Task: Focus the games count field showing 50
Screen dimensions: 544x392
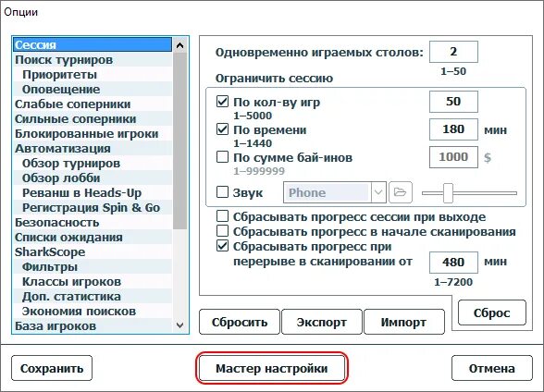Action: click(x=453, y=102)
